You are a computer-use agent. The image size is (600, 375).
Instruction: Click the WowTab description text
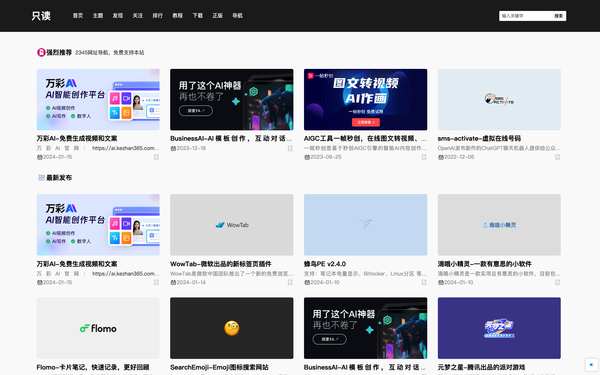[x=232, y=274]
